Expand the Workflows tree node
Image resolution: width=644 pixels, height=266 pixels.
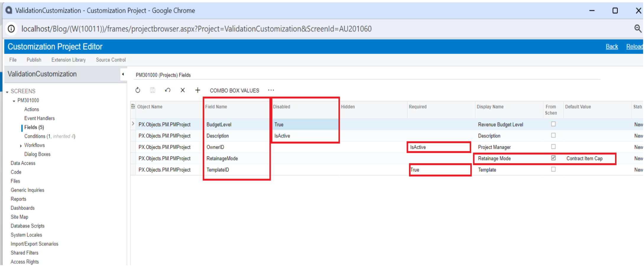[x=21, y=146]
